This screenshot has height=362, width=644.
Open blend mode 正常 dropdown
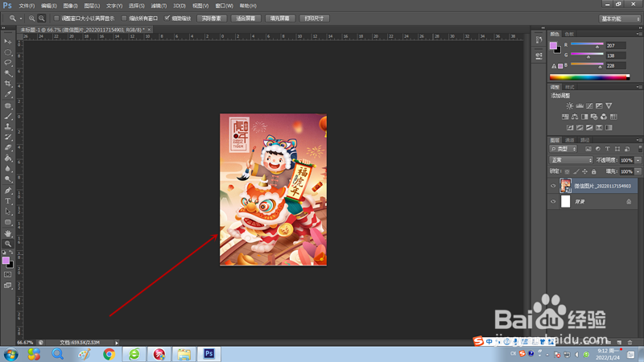pos(571,160)
